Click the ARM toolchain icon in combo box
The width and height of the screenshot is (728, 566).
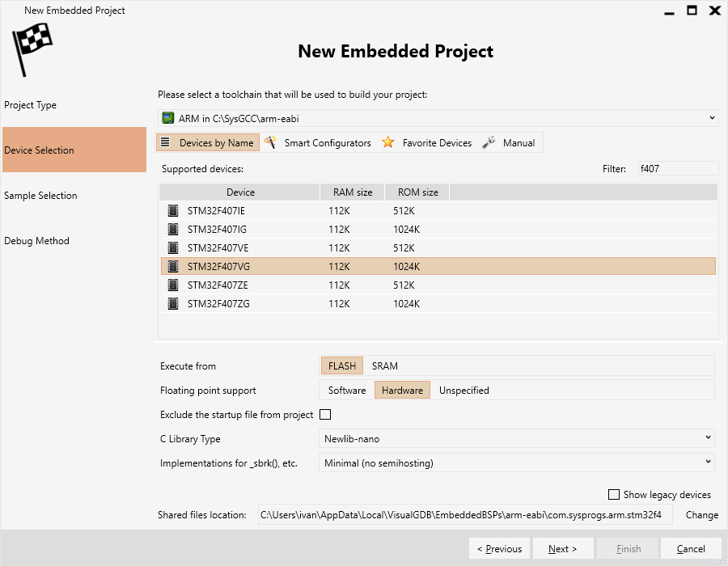(167, 118)
